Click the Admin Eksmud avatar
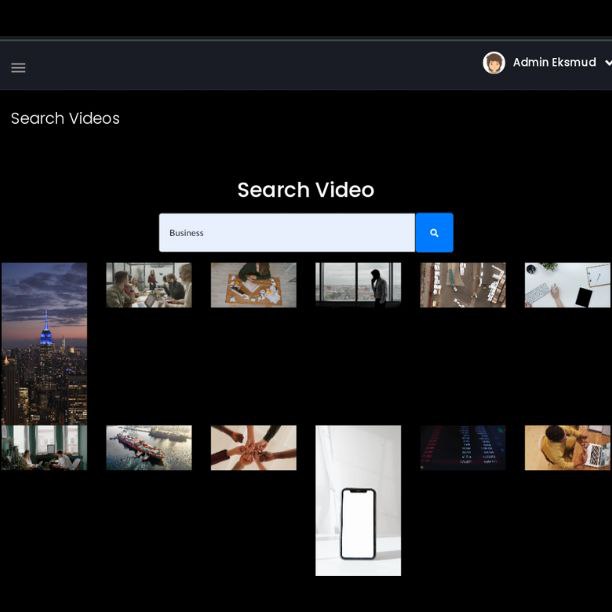This screenshot has width=612, height=612. tap(494, 62)
